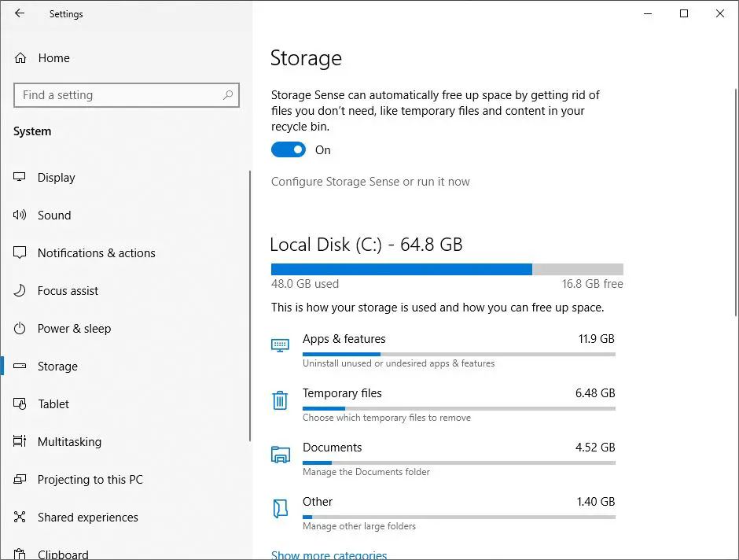Click the Display monitor icon in sidebar

pyautogui.click(x=20, y=178)
